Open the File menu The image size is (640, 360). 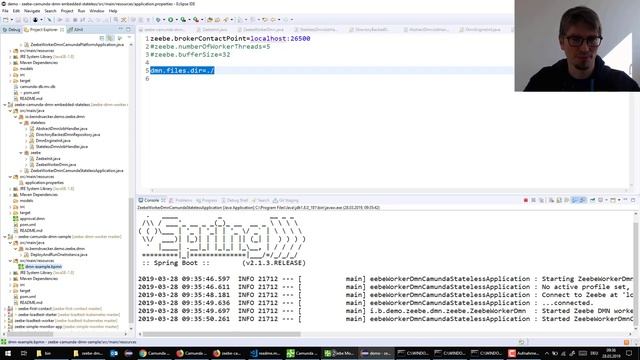(x=5, y=11)
